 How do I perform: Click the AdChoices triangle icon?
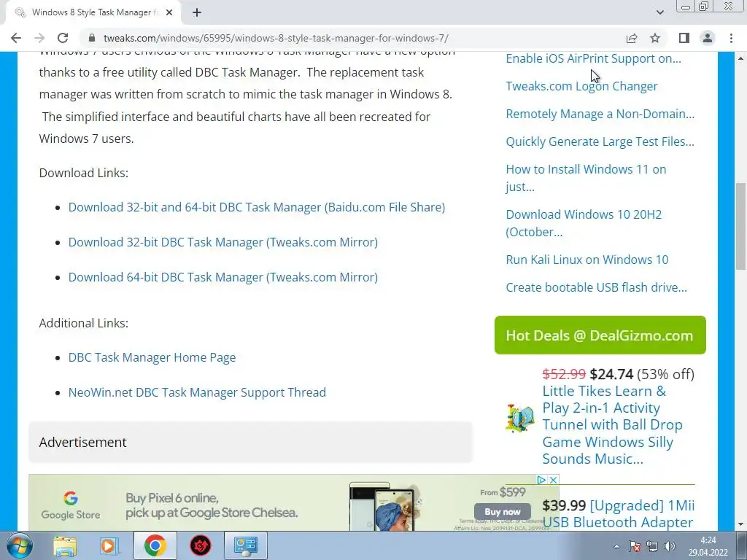coord(542,480)
